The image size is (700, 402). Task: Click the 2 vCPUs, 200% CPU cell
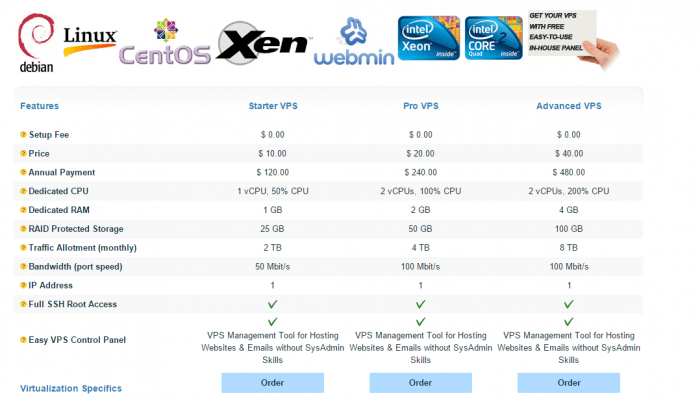pos(569,191)
